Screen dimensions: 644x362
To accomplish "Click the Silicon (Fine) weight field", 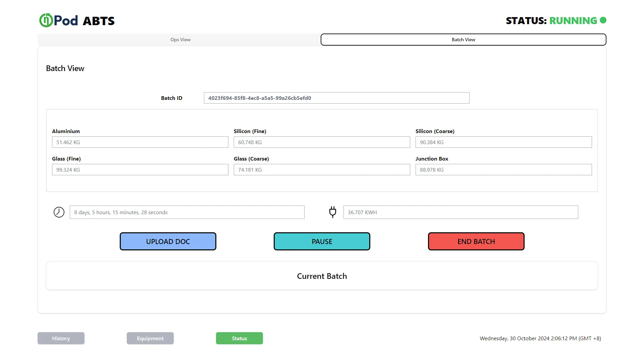I will 322,142.
